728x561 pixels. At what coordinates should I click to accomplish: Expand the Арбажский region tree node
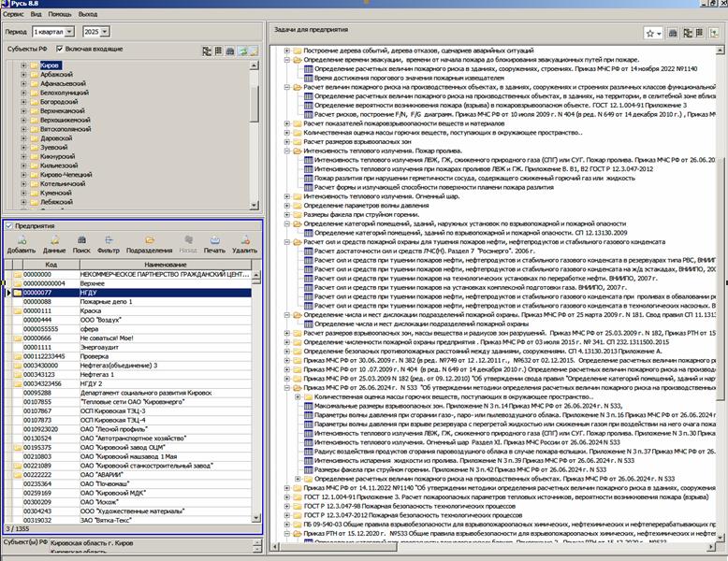tap(23, 74)
